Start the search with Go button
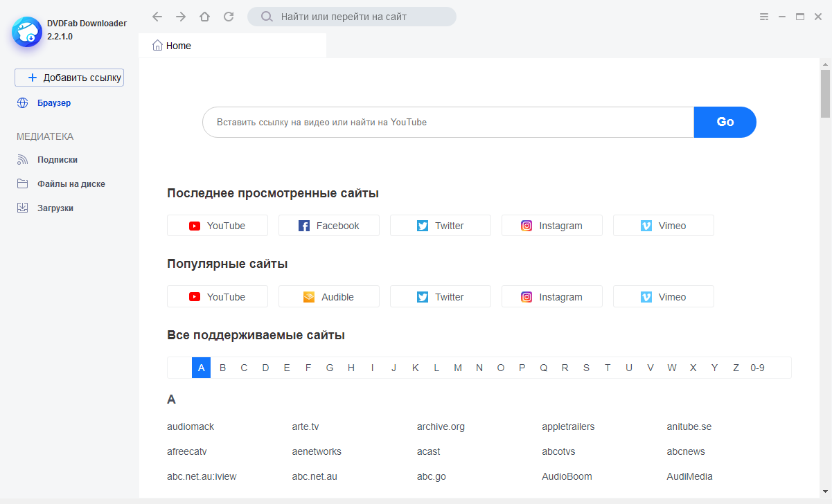This screenshot has height=504, width=832. (x=725, y=122)
